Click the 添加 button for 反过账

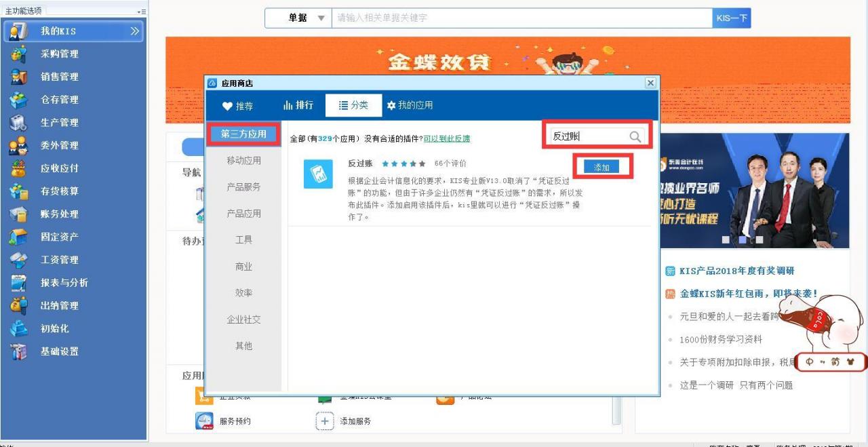603,166
